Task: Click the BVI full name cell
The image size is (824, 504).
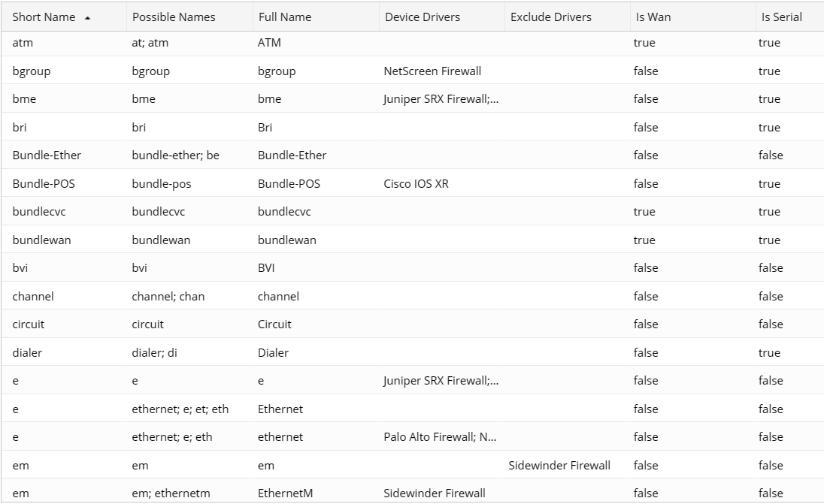Action: point(266,268)
